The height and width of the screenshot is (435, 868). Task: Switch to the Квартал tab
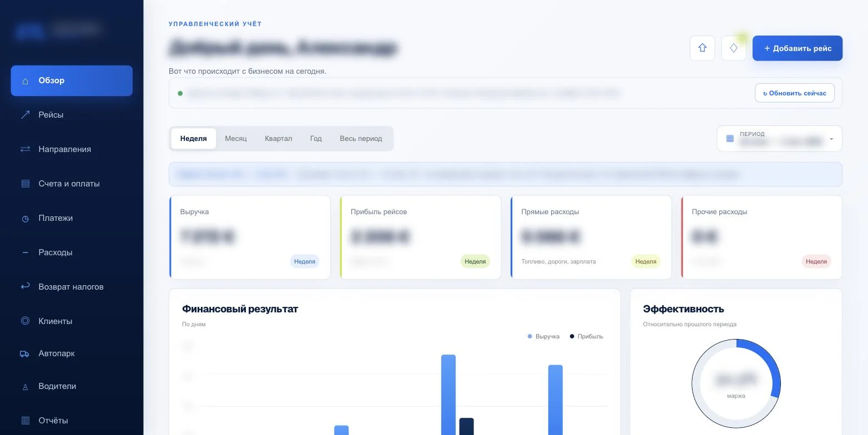(x=279, y=139)
